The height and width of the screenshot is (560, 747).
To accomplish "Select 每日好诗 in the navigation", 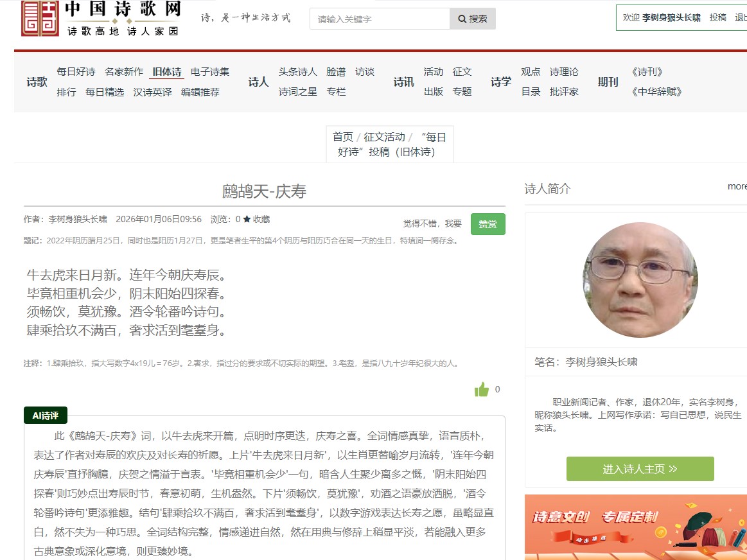I will 76,72.
